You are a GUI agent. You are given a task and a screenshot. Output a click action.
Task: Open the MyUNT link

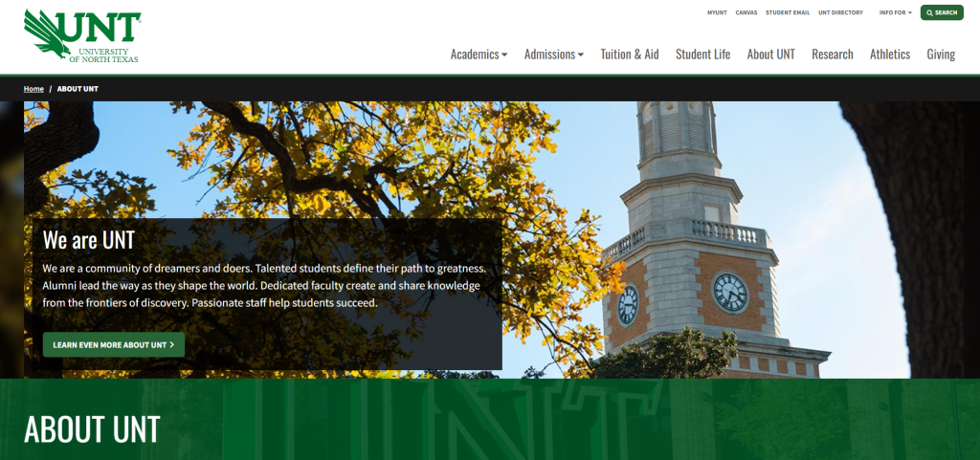coord(717,12)
